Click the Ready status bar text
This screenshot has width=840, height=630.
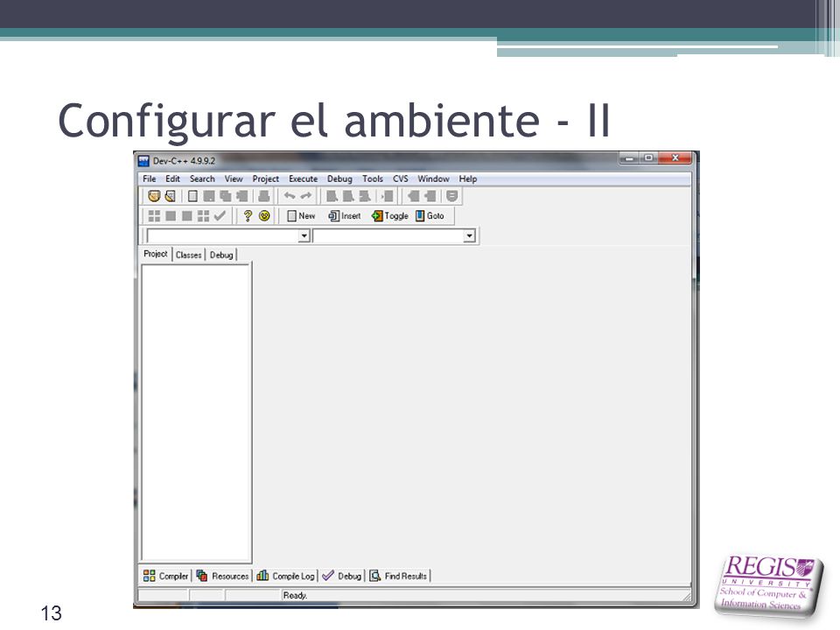tap(295, 596)
